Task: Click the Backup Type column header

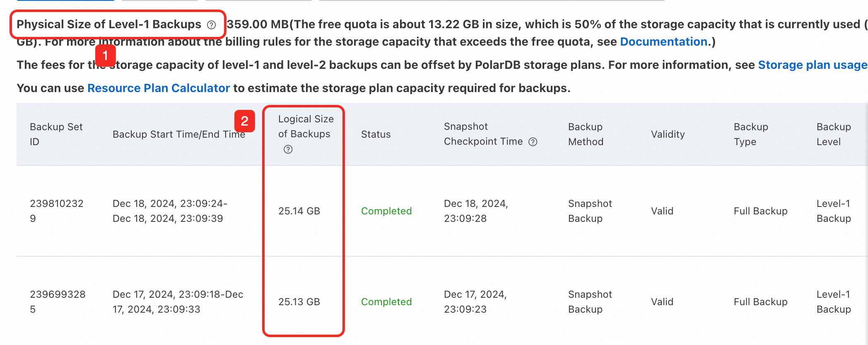Action: pyautogui.click(x=751, y=134)
